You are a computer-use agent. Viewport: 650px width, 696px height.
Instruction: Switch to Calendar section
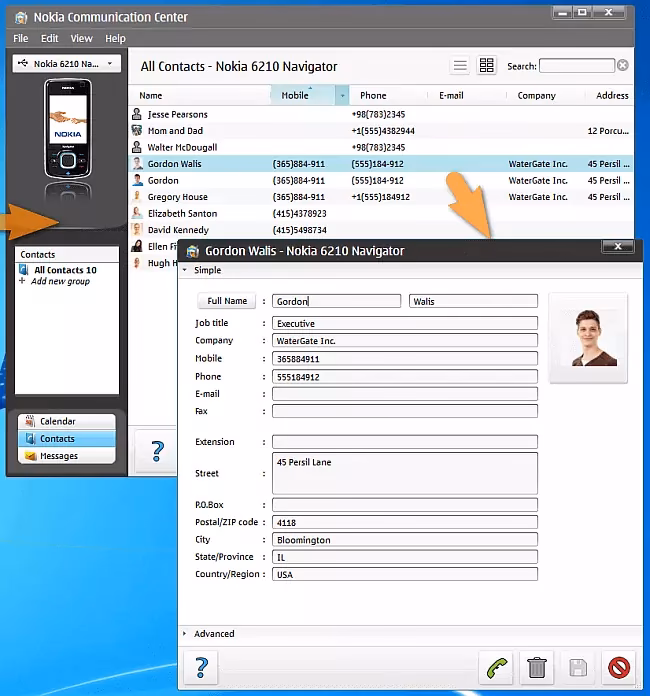[67, 421]
